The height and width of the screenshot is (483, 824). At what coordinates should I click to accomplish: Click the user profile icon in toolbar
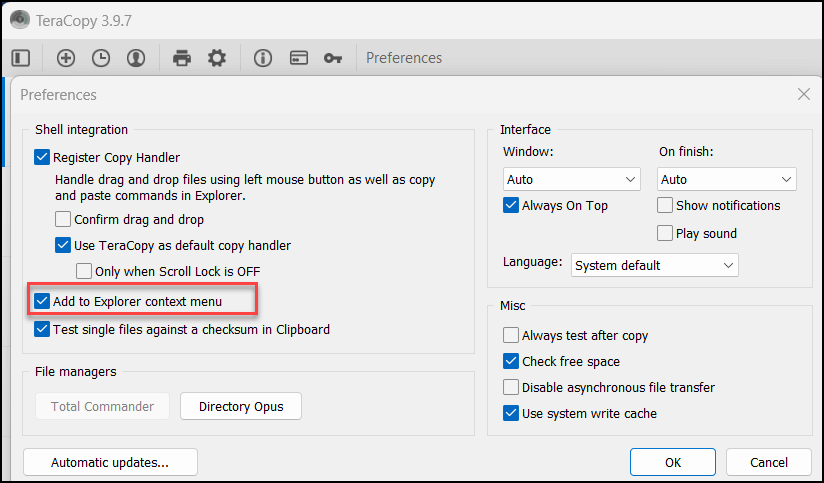click(x=136, y=58)
